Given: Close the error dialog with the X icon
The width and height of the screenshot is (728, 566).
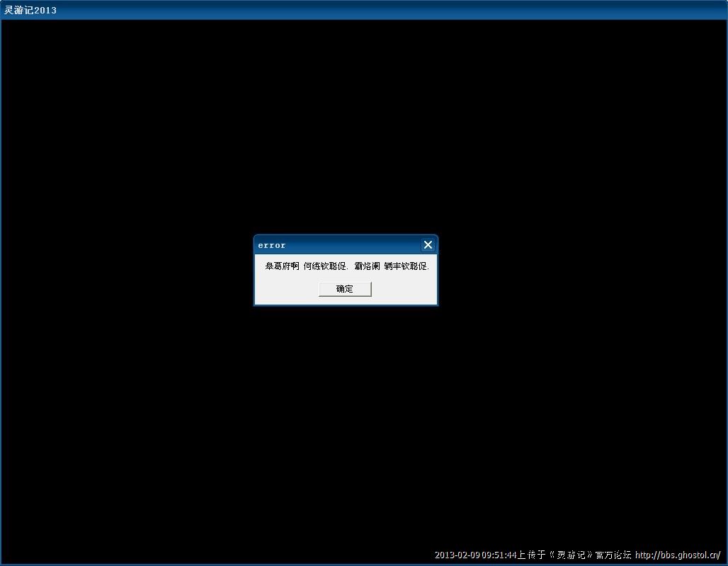Looking at the screenshot, I should point(428,245).
